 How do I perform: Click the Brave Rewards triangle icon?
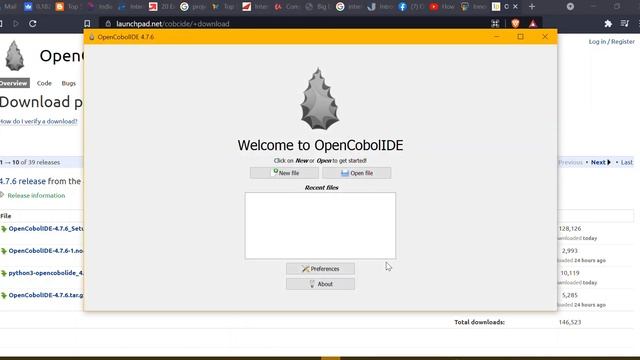click(x=533, y=24)
